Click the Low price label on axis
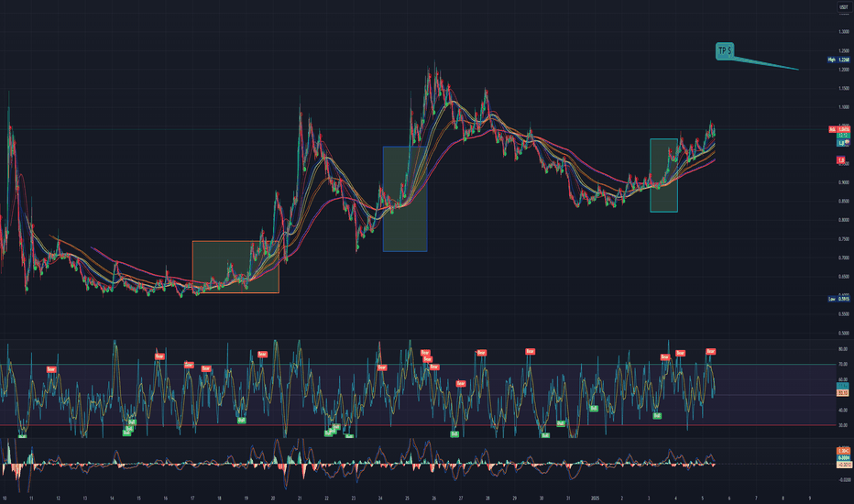This screenshot has width=854, height=504. [838, 299]
